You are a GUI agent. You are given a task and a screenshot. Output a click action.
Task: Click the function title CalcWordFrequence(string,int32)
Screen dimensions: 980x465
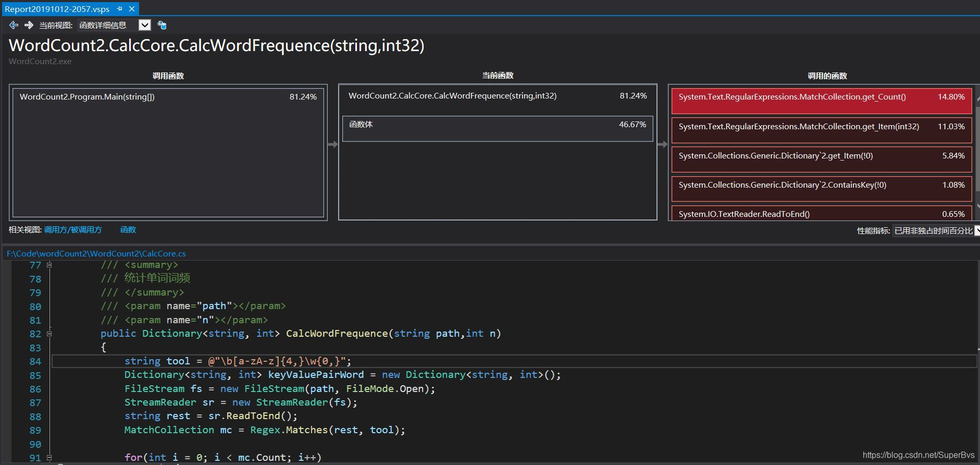pyautogui.click(x=217, y=45)
